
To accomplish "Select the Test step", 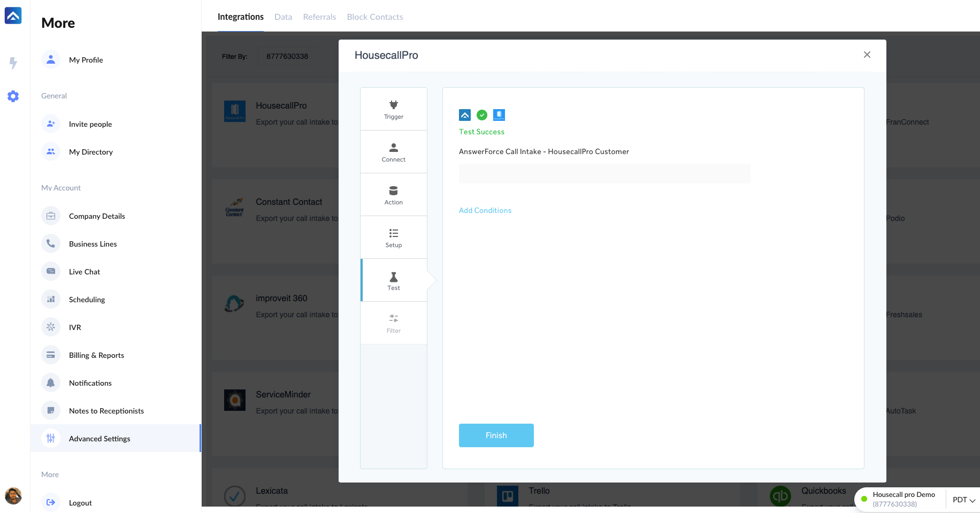I will pos(394,280).
